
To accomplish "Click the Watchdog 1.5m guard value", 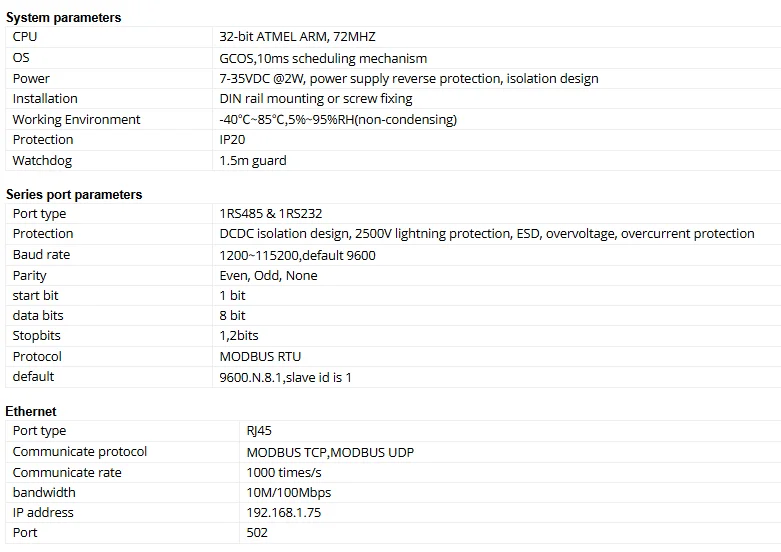I will point(253,160).
